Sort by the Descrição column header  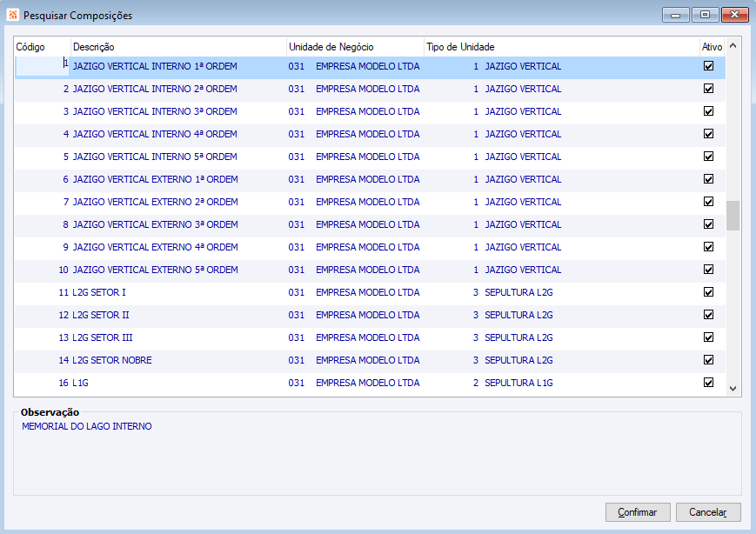point(178,47)
